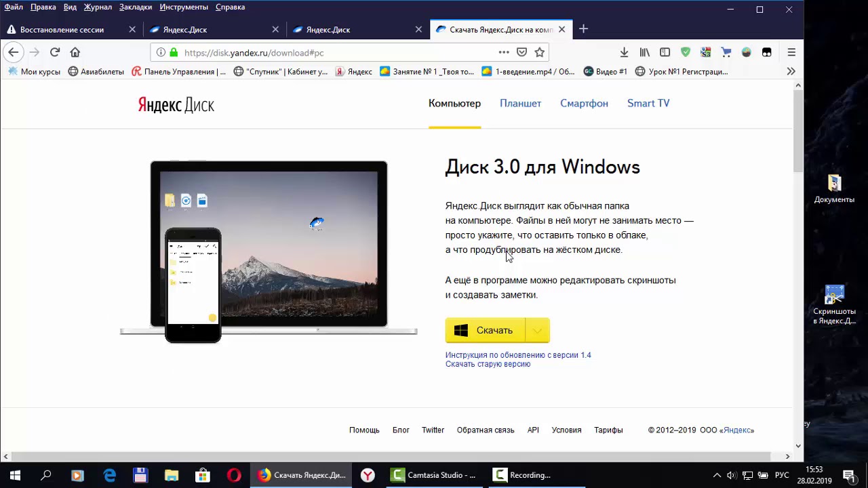Screen dimensions: 868x488
Task: Open a new tab with plus button
Action: (x=583, y=29)
